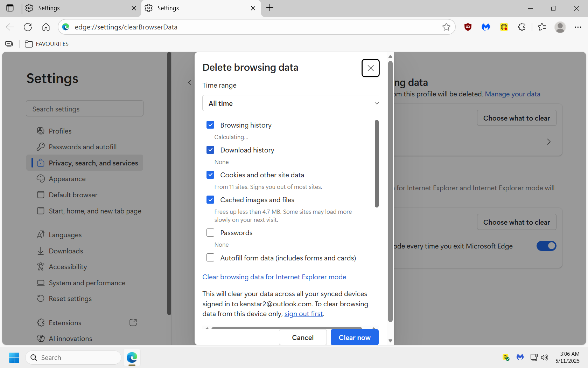Open a new tab with plus button
The width and height of the screenshot is (588, 368).
(x=270, y=8)
